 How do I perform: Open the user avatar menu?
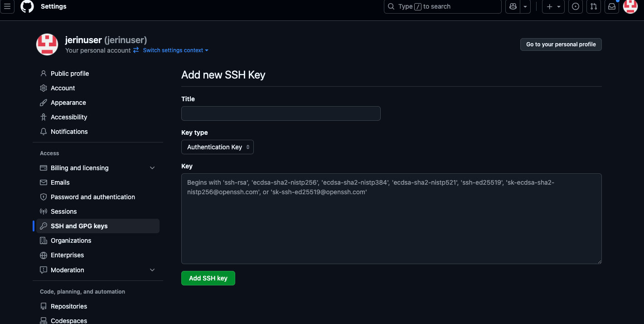[x=630, y=6]
